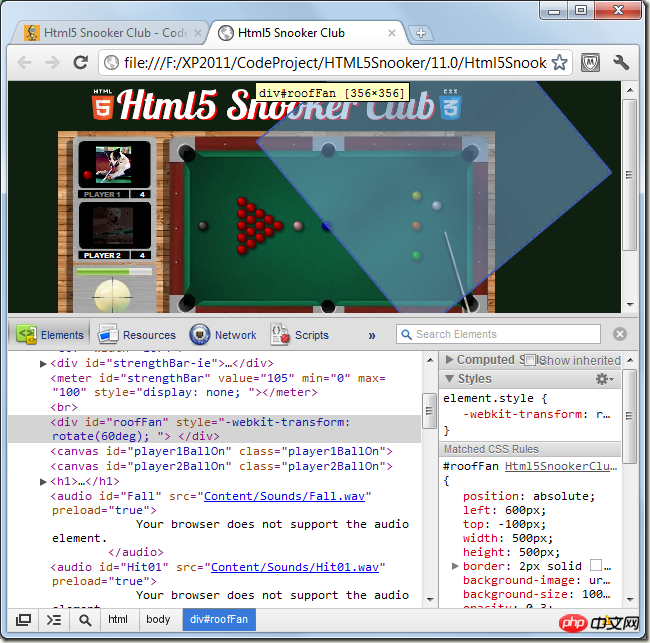Click the Player 2 avatar thumbnail
Image resolution: width=650 pixels, height=643 pixels.
pyautogui.click(x=114, y=226)
